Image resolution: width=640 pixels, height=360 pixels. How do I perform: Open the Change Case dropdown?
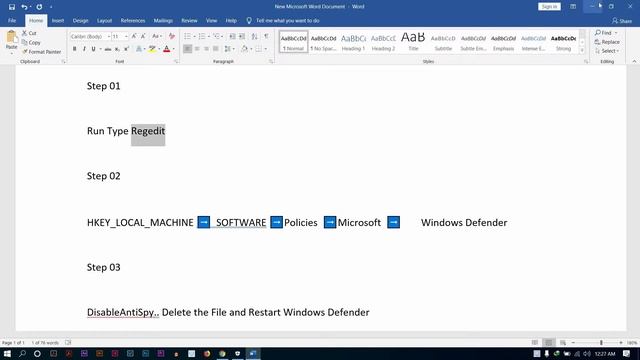(157, 36)
